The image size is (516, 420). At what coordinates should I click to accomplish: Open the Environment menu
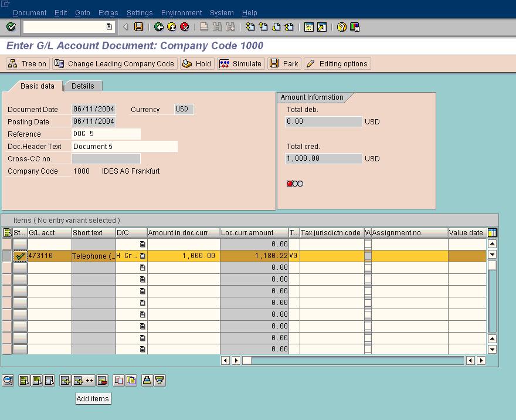pyautogui.click(x=181, y=12)
